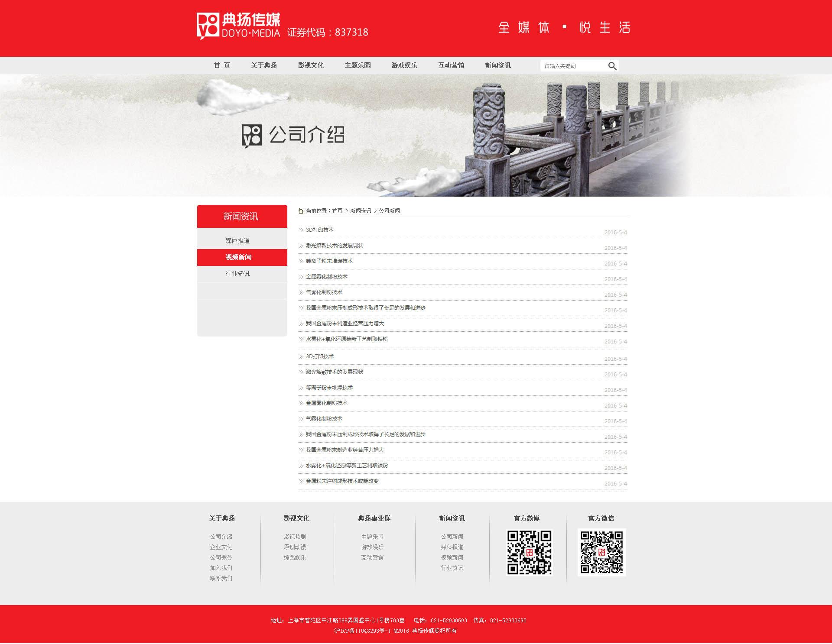Click footer link 公司介绍
832x644 pixels.
click(x=221, y=537)
